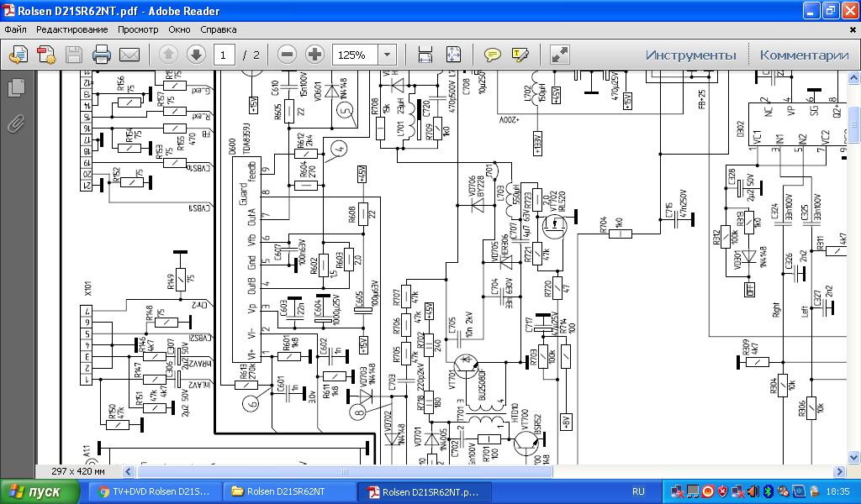This screenshot has width=861, height=504.
Task: Fit page width to window
Action: [425, 55]
